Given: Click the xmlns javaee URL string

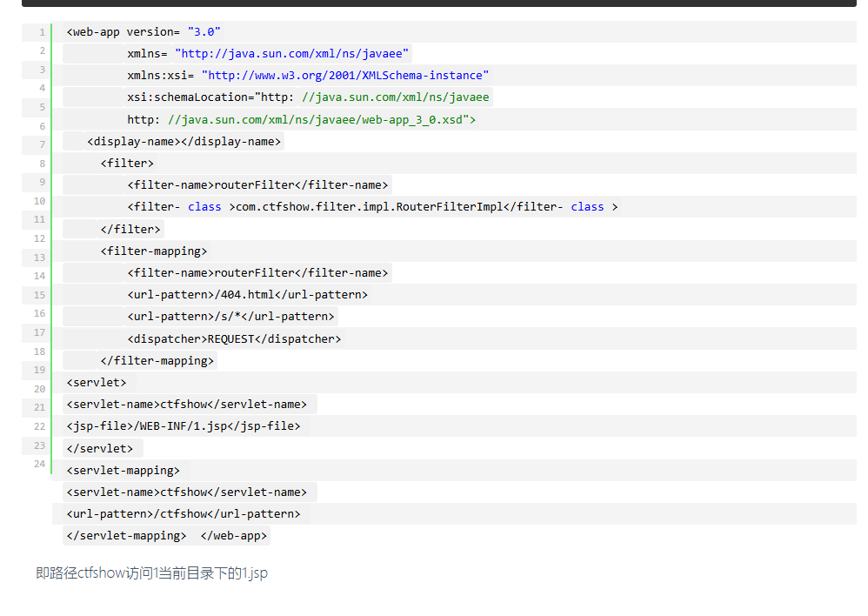Looking at the screenshot, I should 291,54.
